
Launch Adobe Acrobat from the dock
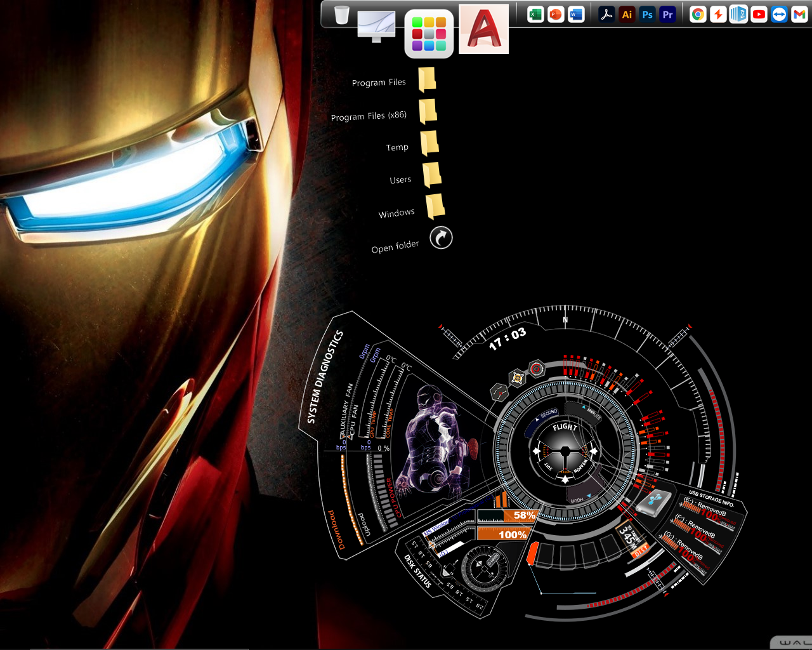(x=606, y=15)
